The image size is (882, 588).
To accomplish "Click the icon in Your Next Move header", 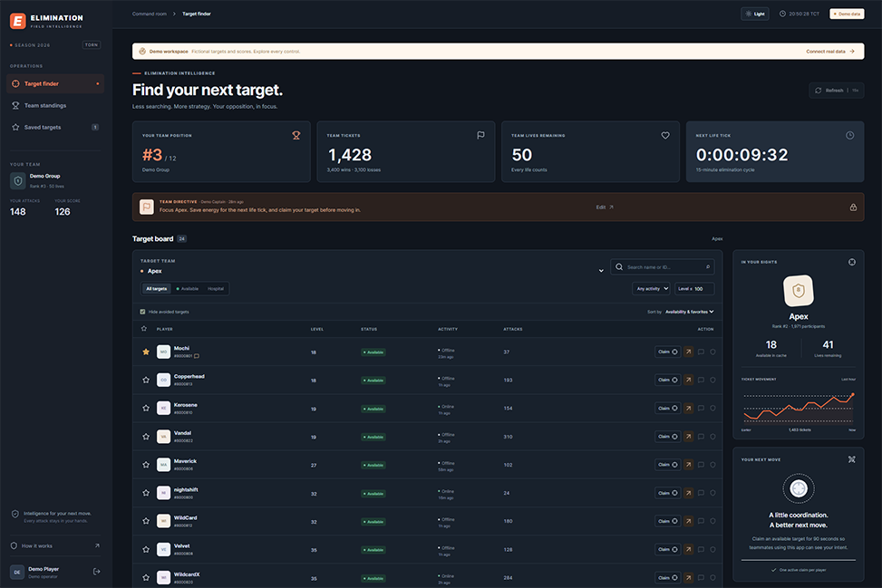I will tap(851, 459).
